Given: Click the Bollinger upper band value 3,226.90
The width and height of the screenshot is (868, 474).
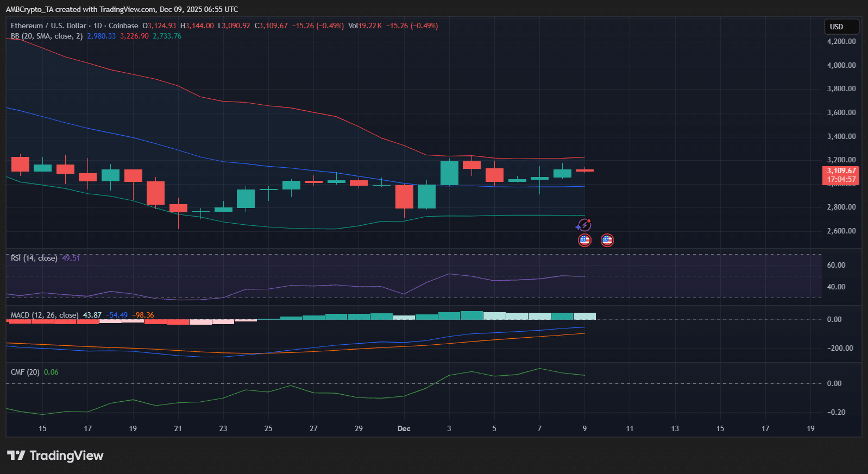Looking at the screenshot, I should coord(134,36).
